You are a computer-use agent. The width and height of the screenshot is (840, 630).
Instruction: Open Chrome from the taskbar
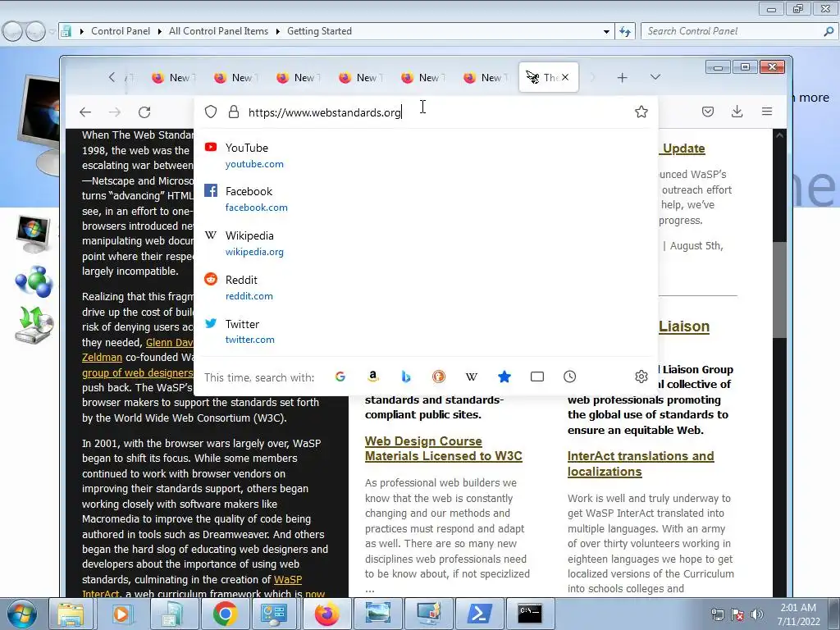[x=225, y=614]
